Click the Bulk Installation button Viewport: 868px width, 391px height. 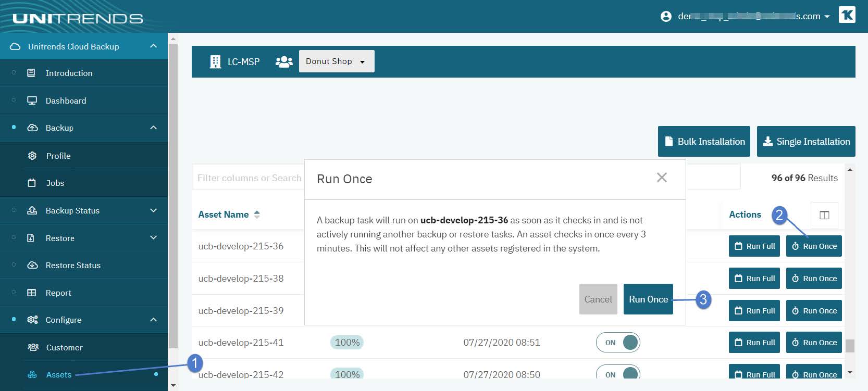704,141
